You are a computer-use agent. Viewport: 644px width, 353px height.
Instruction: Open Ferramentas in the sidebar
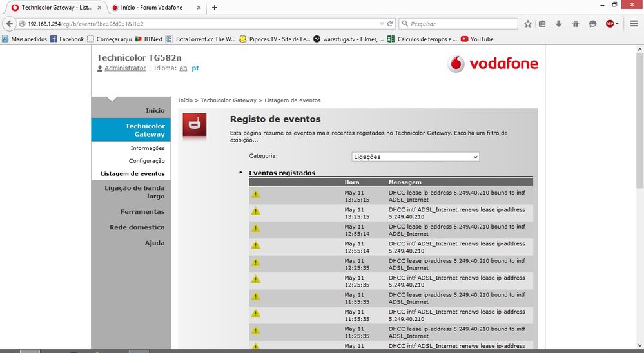142,212
